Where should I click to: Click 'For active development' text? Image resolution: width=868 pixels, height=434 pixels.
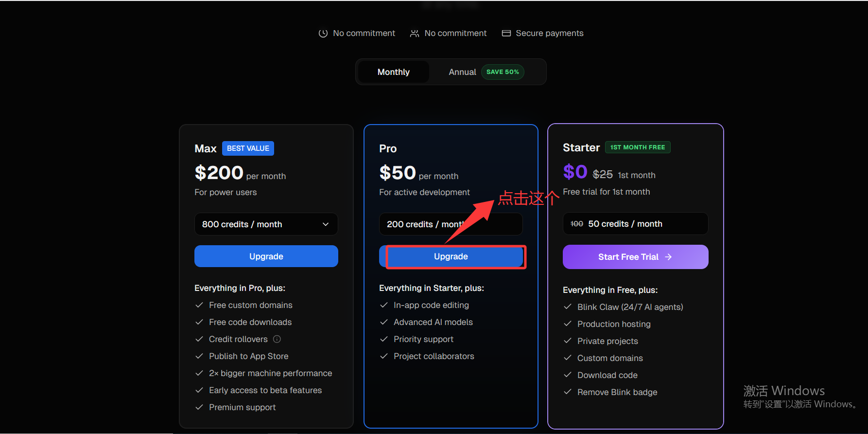click(424, 192)
